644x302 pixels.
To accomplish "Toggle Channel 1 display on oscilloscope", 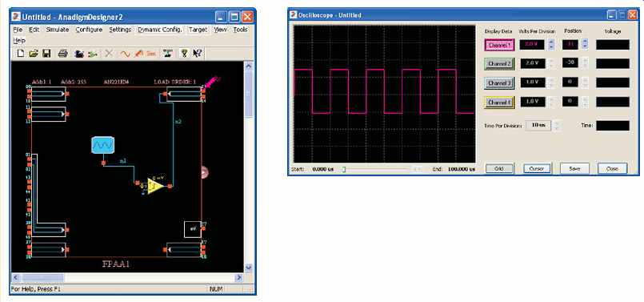I will (499, 45).
